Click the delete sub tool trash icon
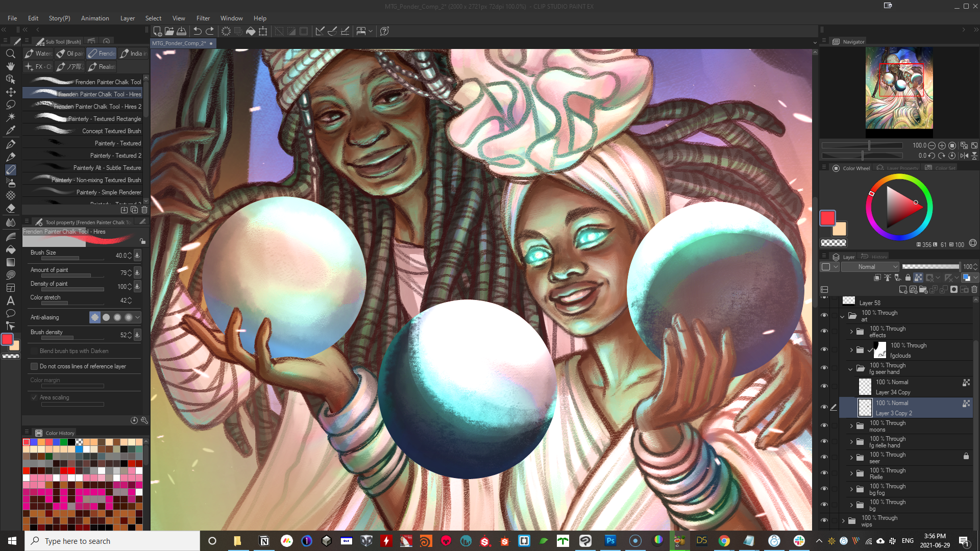Image resolution: width=980 pixels, height=551 pixels. click(x=144, y=210)
